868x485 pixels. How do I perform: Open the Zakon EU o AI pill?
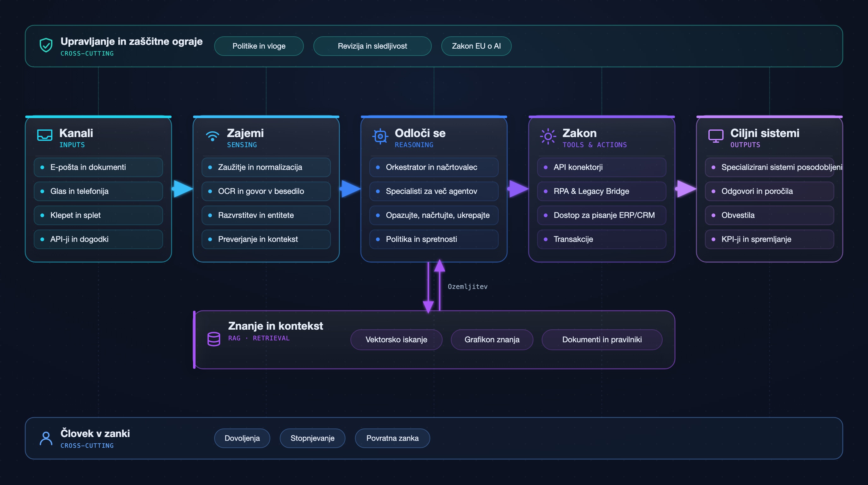(476, 46)
